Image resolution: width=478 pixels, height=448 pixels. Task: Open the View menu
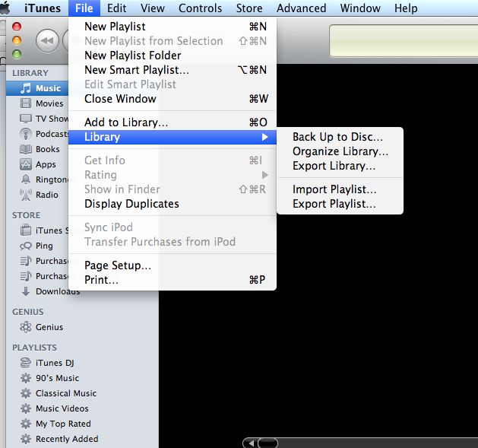(x=153, y=8)
